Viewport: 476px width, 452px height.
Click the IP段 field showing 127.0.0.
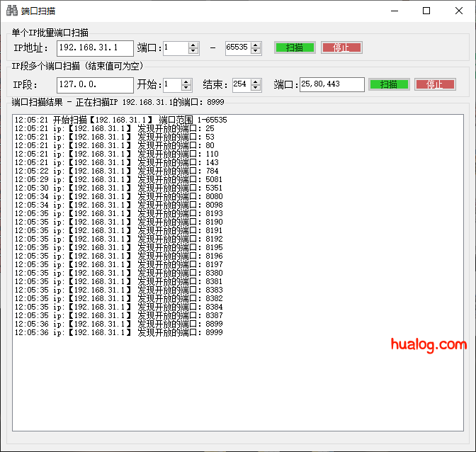coord(95,84)
